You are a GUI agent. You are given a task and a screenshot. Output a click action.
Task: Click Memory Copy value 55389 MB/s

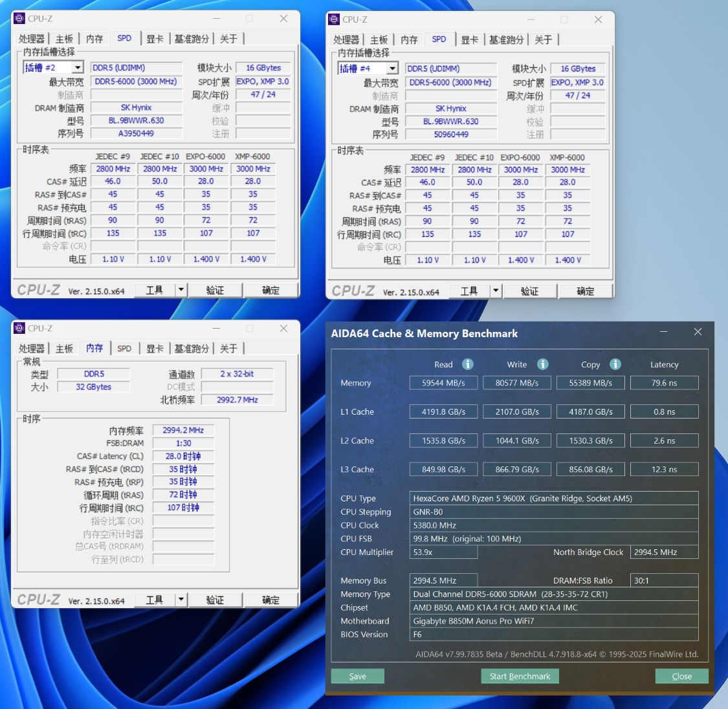point(591,383)
